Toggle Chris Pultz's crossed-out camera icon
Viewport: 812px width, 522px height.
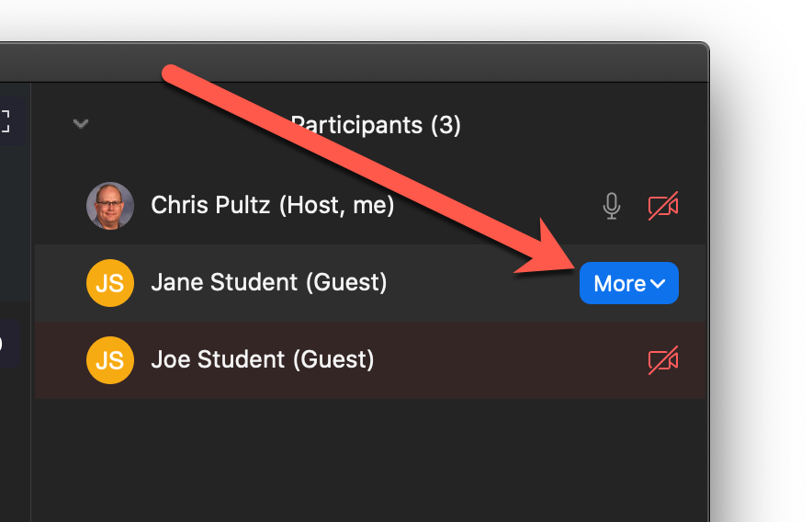663,206
